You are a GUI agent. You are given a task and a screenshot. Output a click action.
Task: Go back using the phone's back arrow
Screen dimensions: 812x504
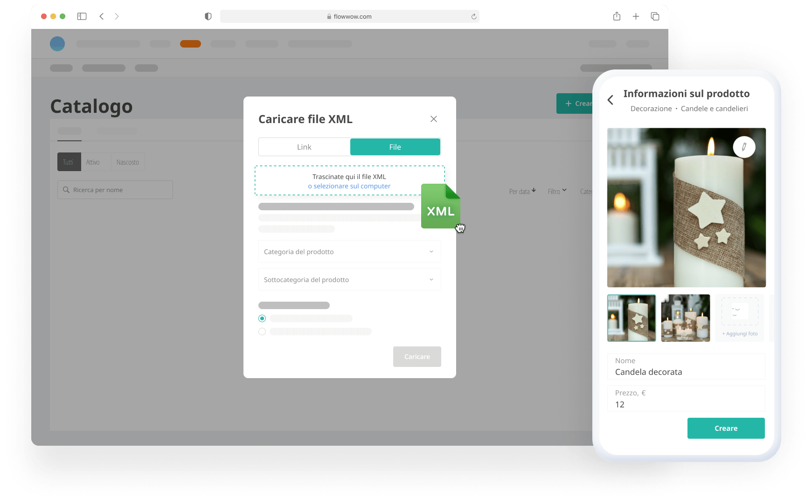click(611, 100)
